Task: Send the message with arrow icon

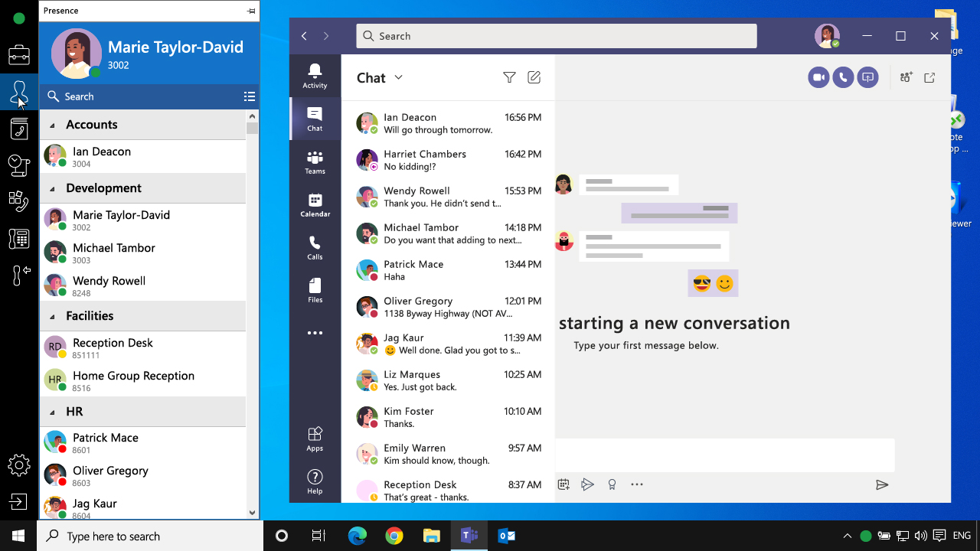Action: [x=882, y=484]
